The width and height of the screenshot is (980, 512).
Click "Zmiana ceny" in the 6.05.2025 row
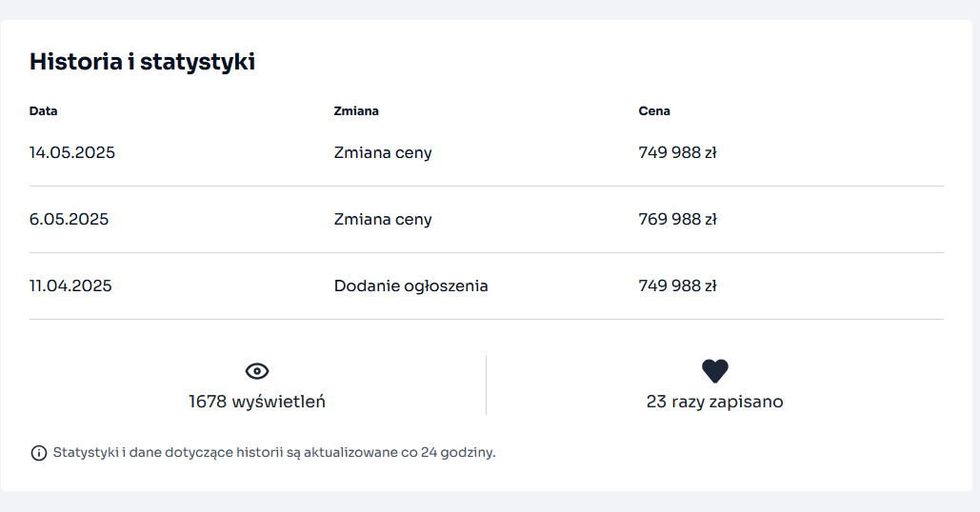(x=383, y=219)
